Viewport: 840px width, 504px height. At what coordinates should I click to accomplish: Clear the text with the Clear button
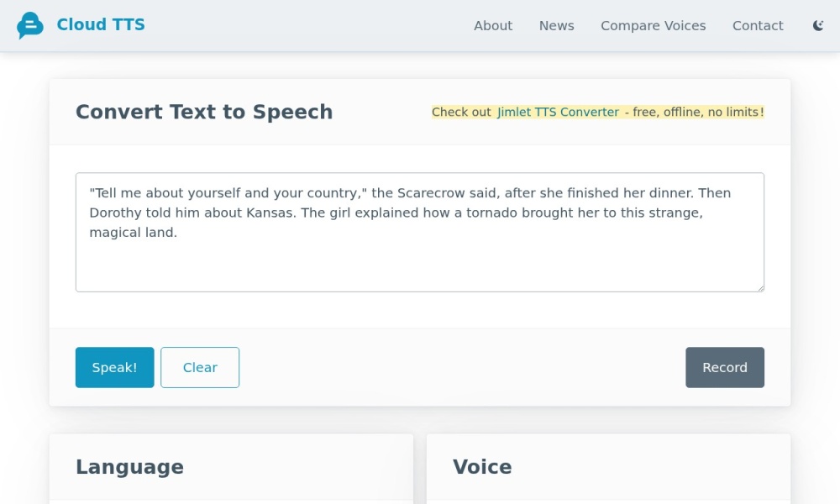[x=200, y=367]
